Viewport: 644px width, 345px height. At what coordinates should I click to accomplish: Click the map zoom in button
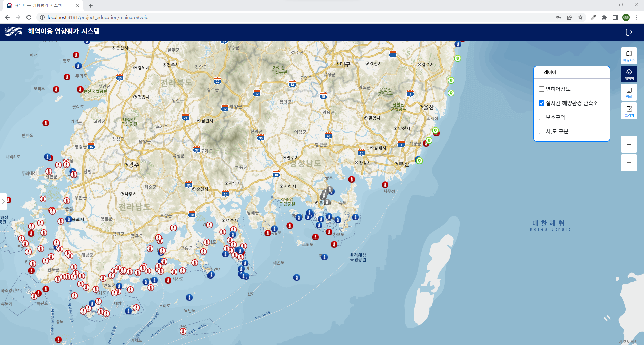[x=629, y=144]
